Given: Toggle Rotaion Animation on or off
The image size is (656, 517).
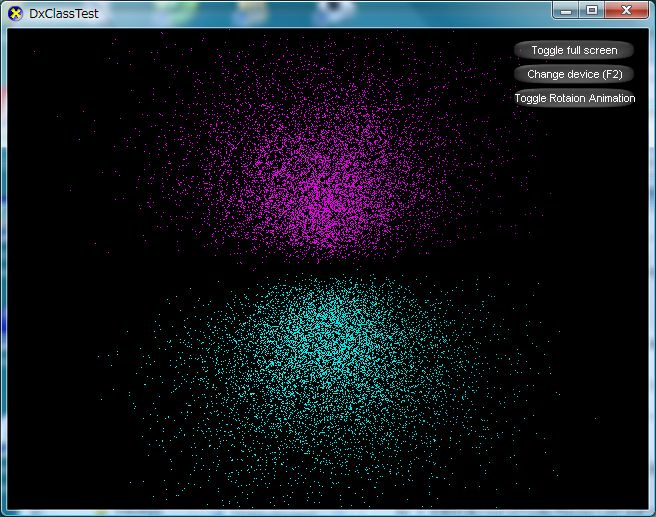Looking at the screenshot, I should [574, 98].
